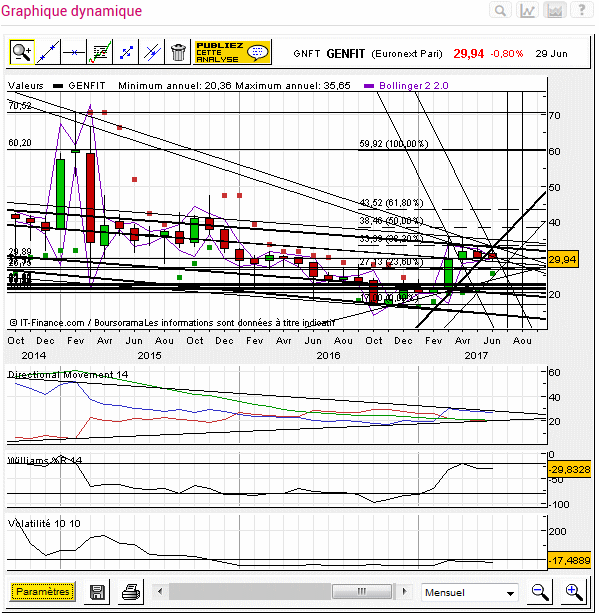
Task: Click the Williams %R 14 label
Action: pyautogui.click(x=45, y=460)
